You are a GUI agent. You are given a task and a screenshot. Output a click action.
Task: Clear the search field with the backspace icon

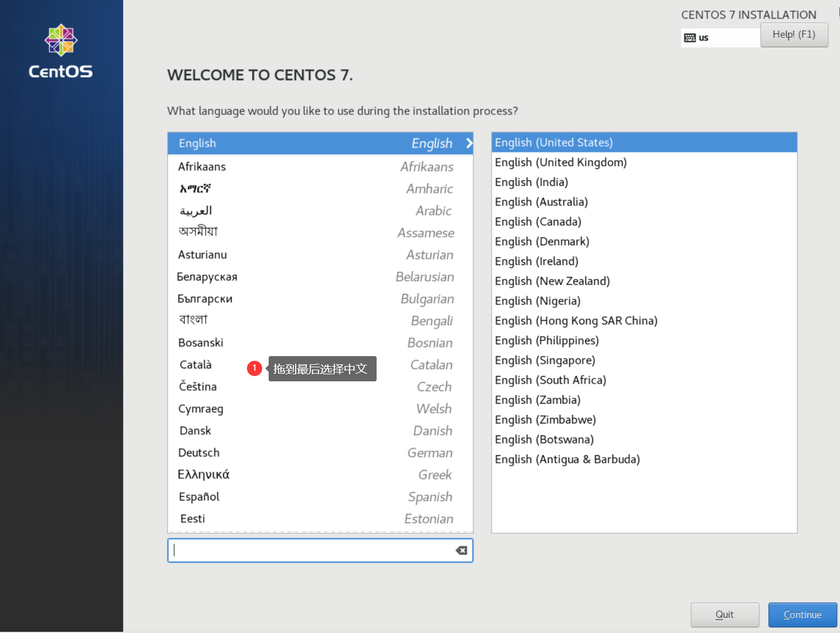click(x=462, y=550)
